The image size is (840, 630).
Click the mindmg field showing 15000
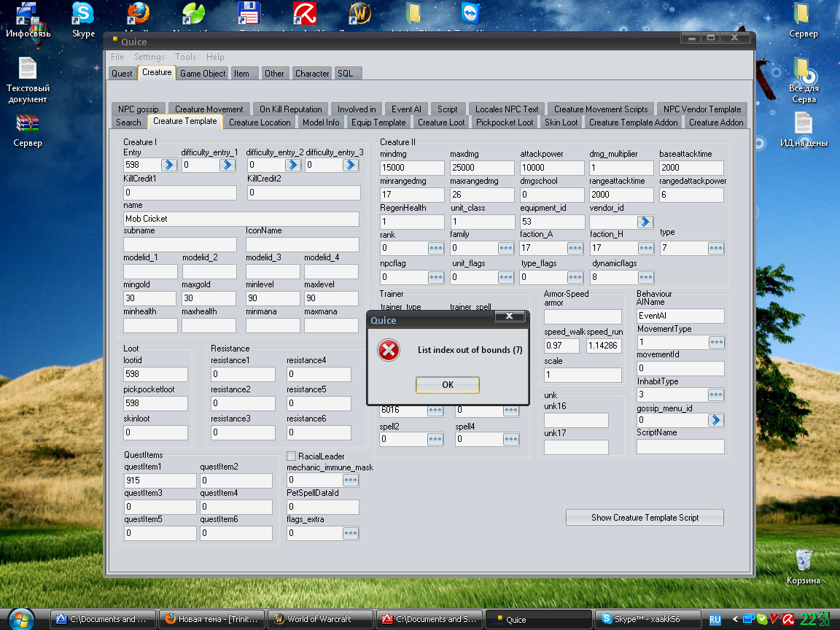pyautogui.click(x=412, y=168)
